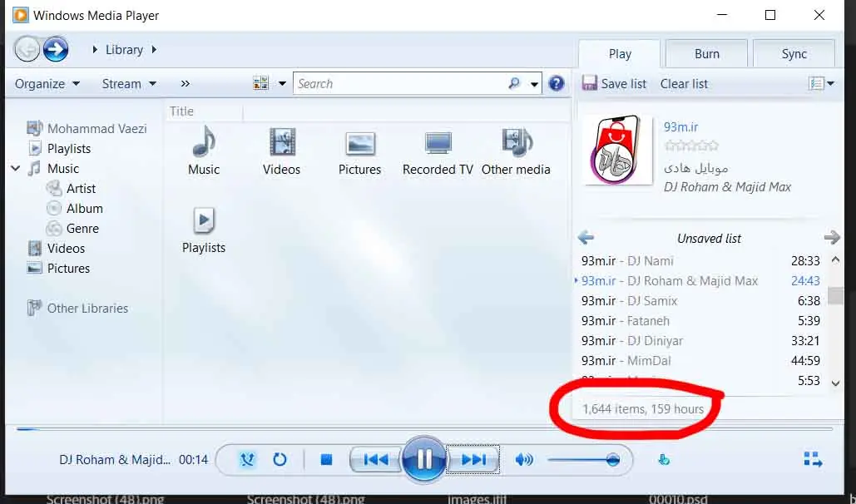Open the Pictures library icon
This screenshot has height=504, width=856.
point(359,151)
